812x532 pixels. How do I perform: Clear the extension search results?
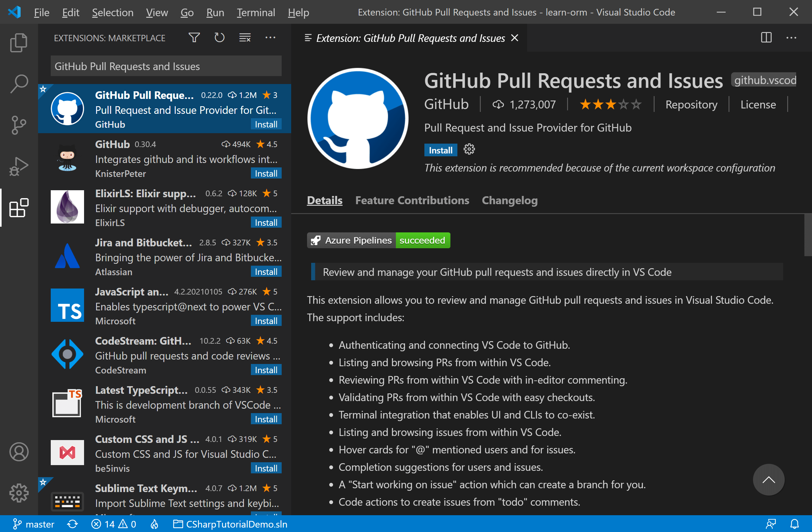click(245, 37)
